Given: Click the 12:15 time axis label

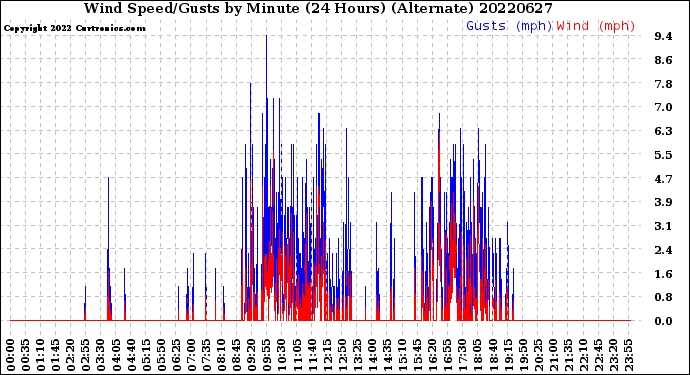Looking at the screenshot, I should pos(327,355).
